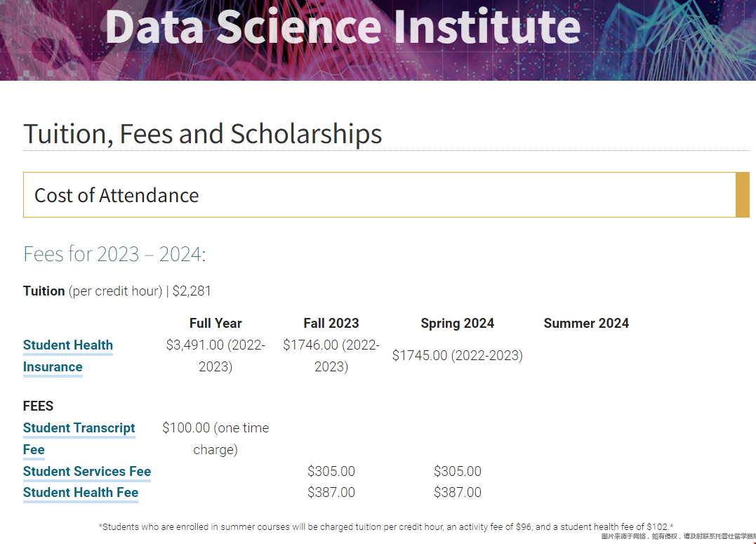
Task: Click the Fees for 2023 – 2024 heading
Action: tap(114, 254)
